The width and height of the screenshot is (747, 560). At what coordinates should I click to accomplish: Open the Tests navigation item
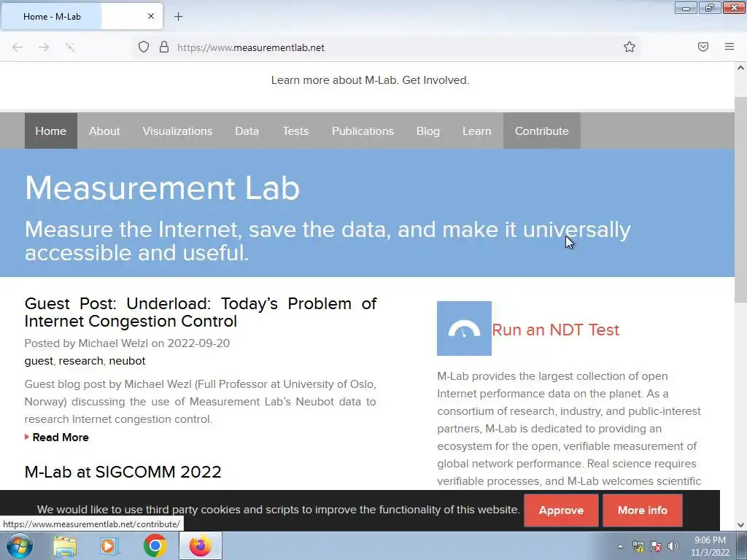tap(295, 131)
